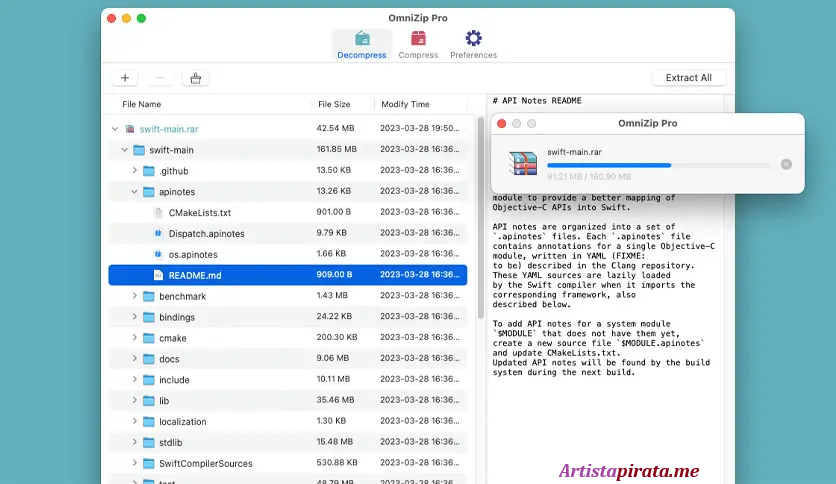Expand the docs folder
The width and height of the screenshot is (836, 484).
(134, 358)
